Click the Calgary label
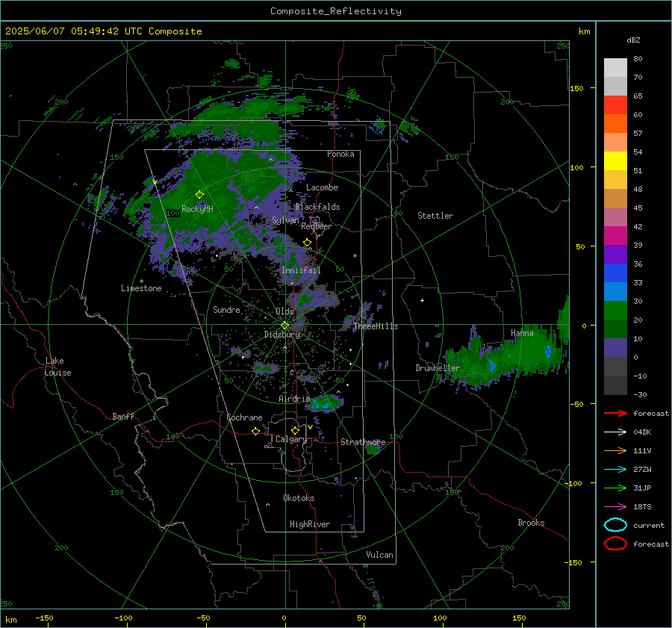Screen dimensions: 672x628 (291, 439)
